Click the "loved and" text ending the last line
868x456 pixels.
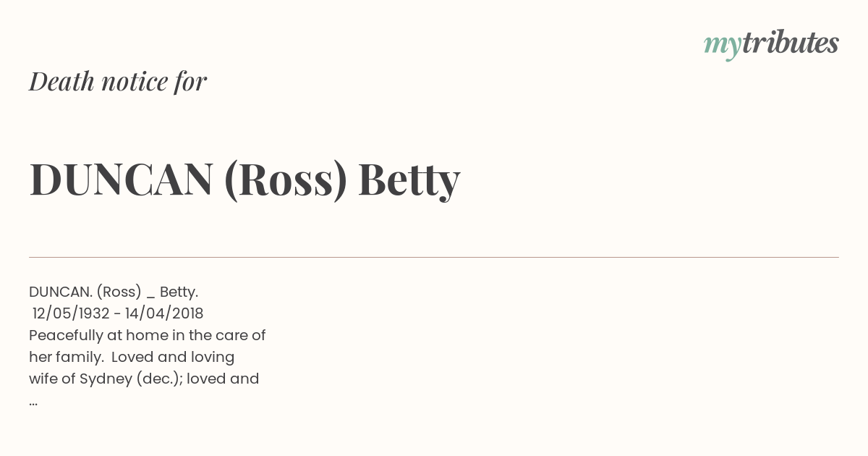[x=223, y=379]
